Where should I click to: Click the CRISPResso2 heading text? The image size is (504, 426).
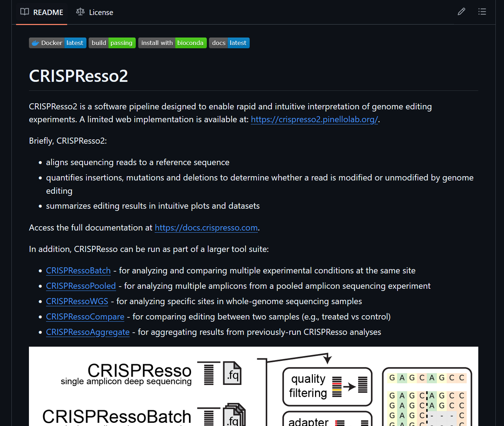(x=79, y=76)
